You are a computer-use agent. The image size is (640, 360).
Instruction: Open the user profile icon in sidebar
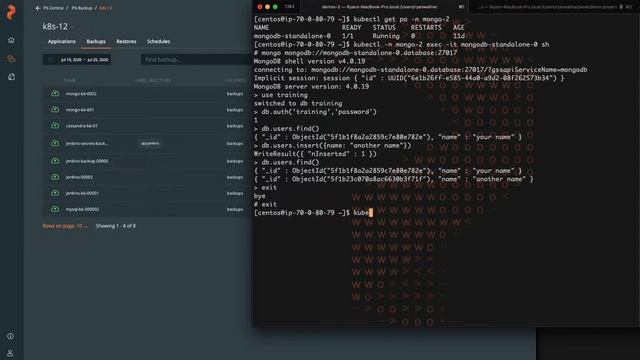10,353
